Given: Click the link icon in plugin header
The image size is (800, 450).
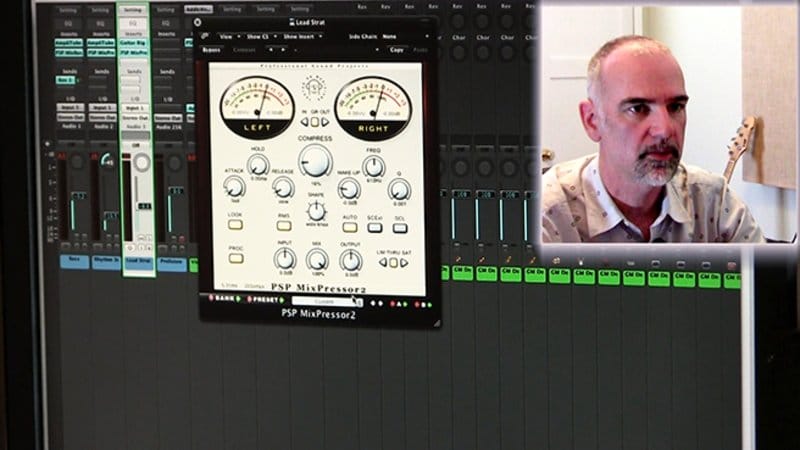Looking at the screenshot, I should [x=205, y=36].
